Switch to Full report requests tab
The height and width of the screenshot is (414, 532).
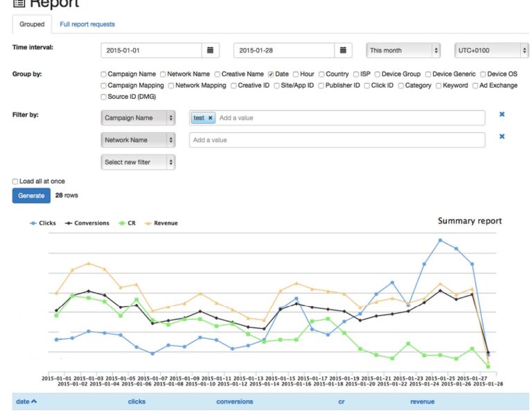pyautogui.click(x=87, y=24)
